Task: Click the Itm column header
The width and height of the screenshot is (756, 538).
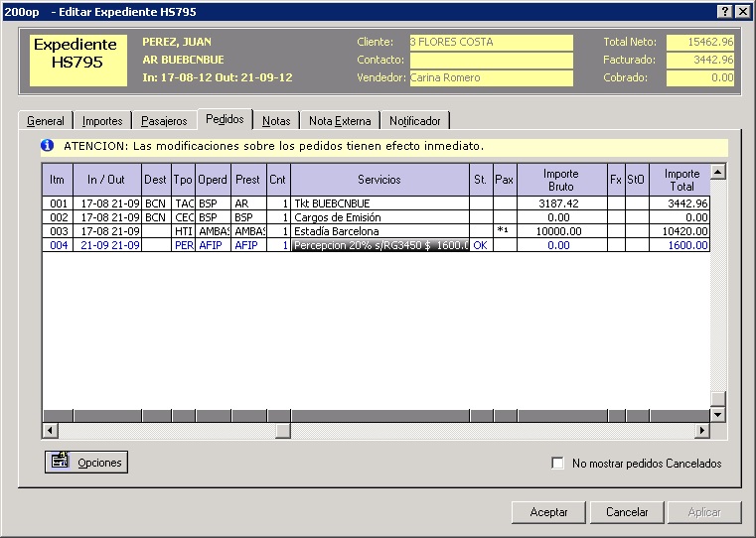Action: (x=58, y=180)
